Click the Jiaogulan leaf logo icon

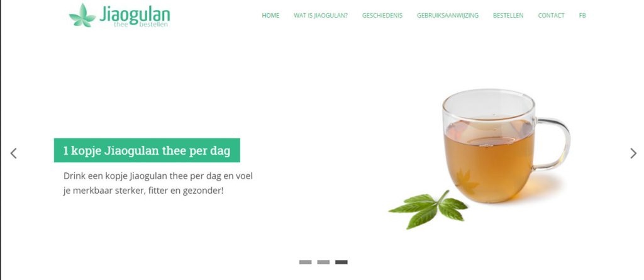pos(82,16)
